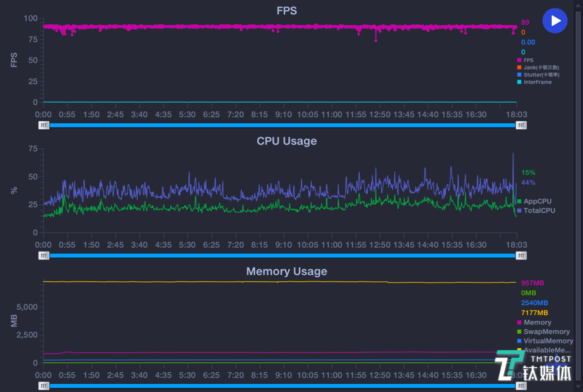
Task: Hide the SwapMemory legend entry
Action: coord(546,332)
